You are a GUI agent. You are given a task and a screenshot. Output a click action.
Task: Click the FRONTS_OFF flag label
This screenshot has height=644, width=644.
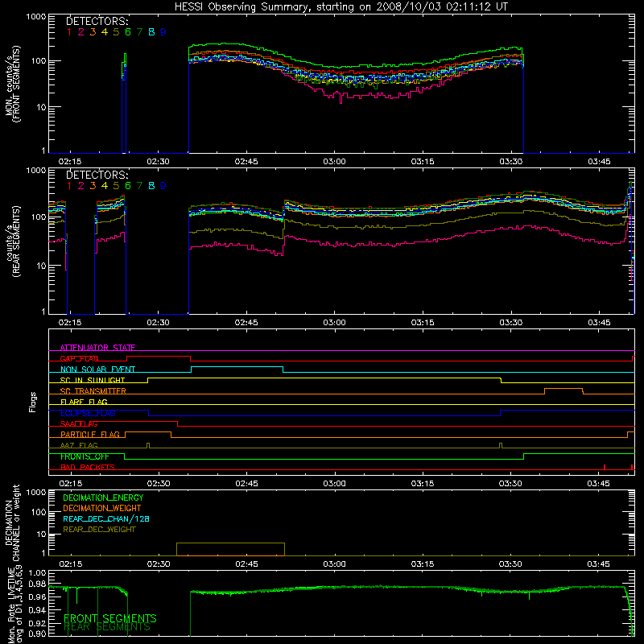click(85, 456)
